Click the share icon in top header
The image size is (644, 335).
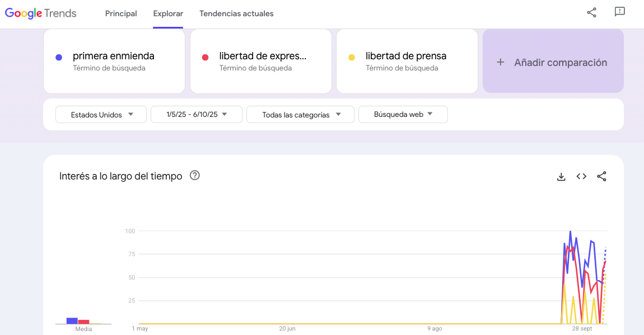(591, 12)
